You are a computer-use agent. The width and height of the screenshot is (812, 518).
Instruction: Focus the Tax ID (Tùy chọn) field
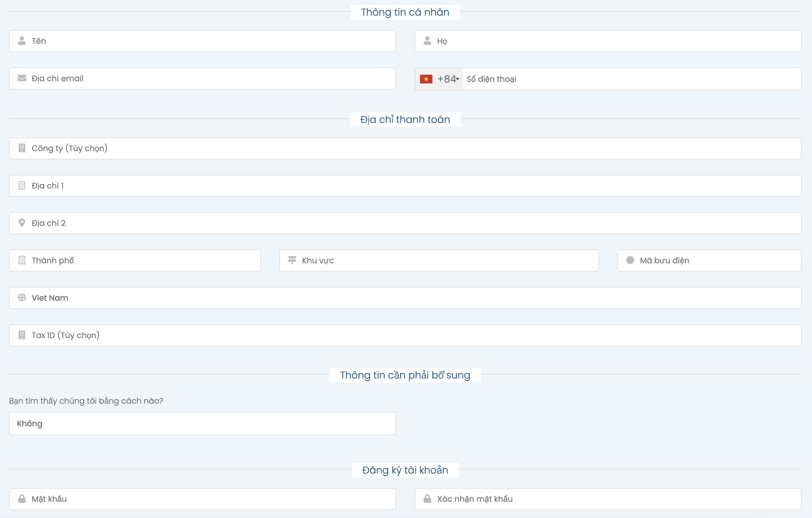[x=405, y=335]
